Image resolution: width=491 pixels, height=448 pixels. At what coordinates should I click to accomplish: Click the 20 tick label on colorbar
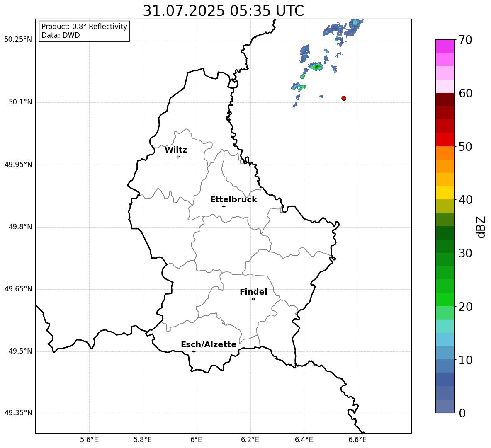click(x=465, y=307)
